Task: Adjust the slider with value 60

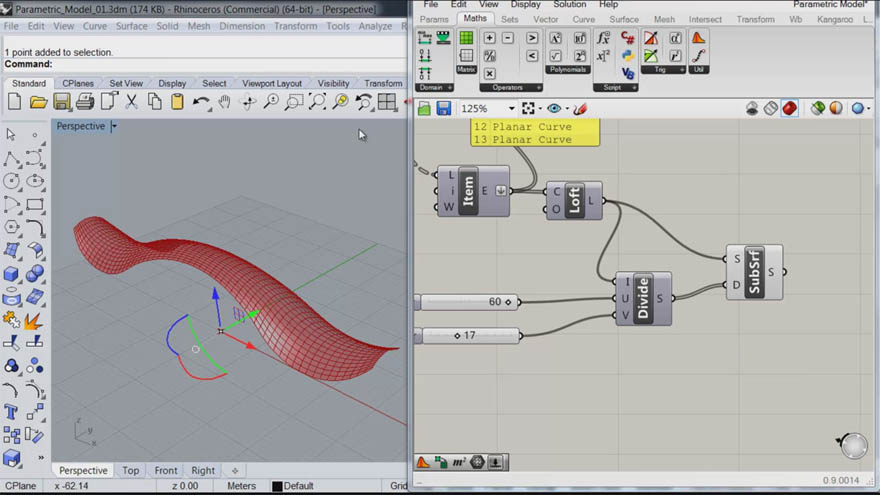Action: click(x=469, y=302)
